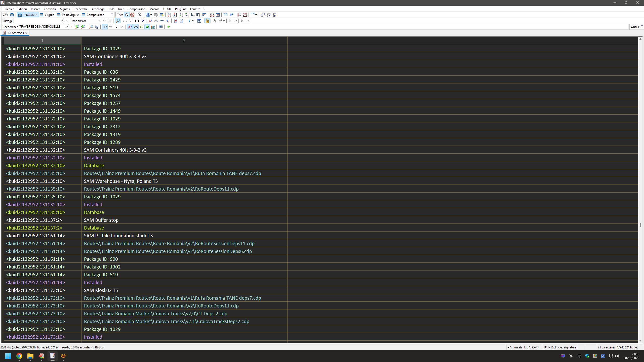Toggle regular expression in Rechercher bar
The image size is (644, 362).
(x=105, y=27)
